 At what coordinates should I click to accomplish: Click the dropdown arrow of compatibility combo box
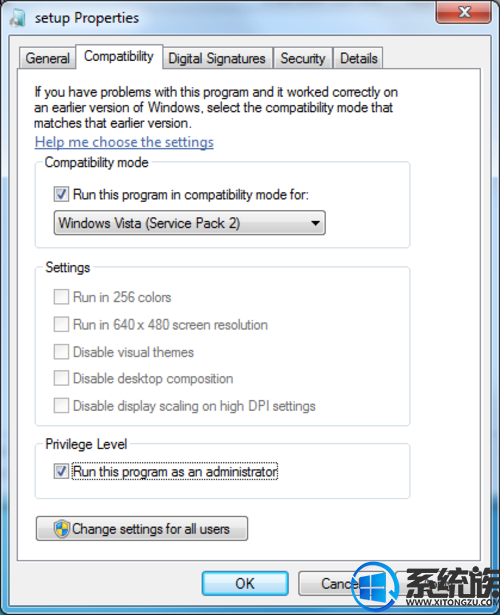pos(315,223)
